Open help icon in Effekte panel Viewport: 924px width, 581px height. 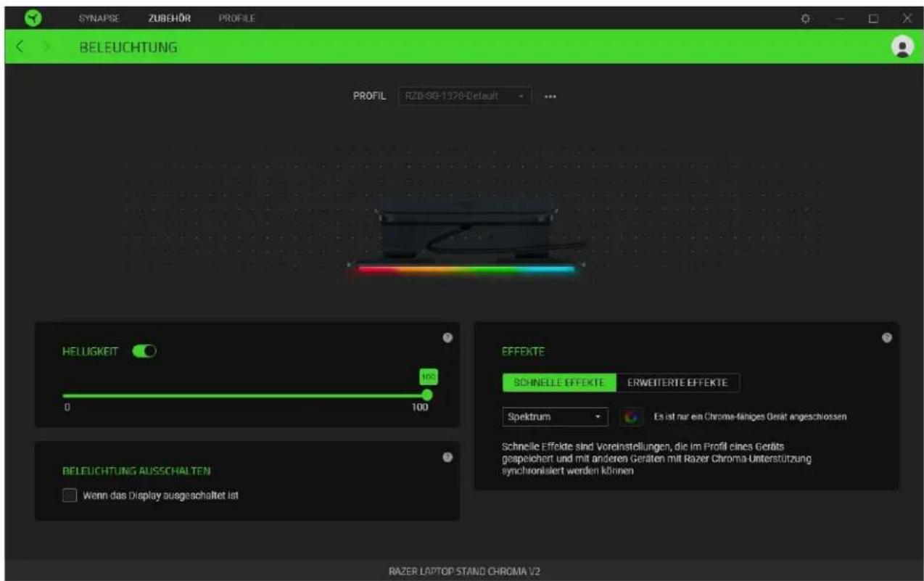tap(887, 338)
